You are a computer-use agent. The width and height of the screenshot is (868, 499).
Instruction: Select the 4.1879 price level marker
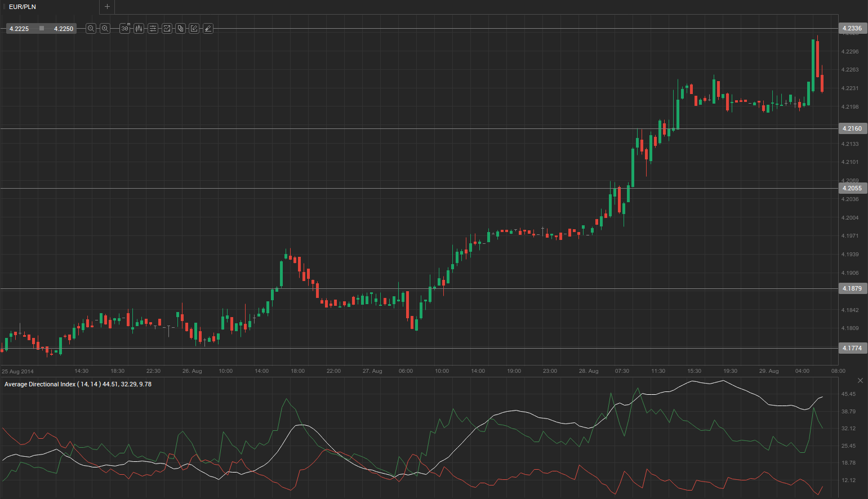pos(852,288)
